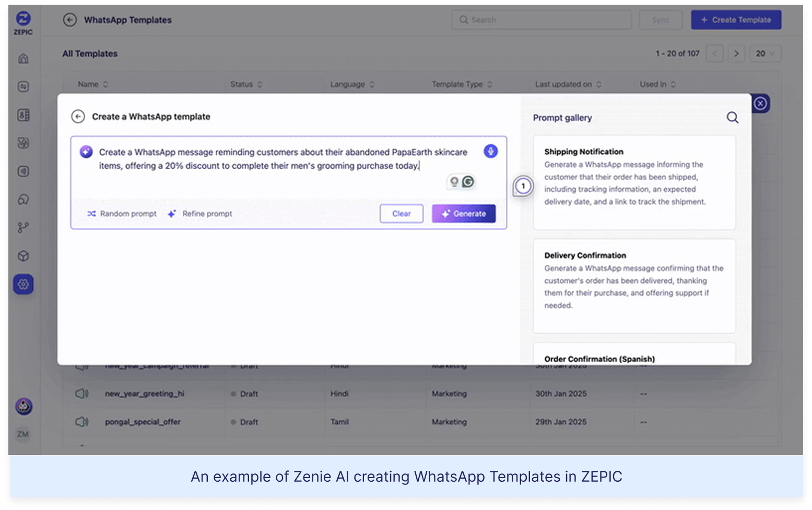Click Random prompt shuffle option
812x510 pixels.
click(x=122, y=214)
